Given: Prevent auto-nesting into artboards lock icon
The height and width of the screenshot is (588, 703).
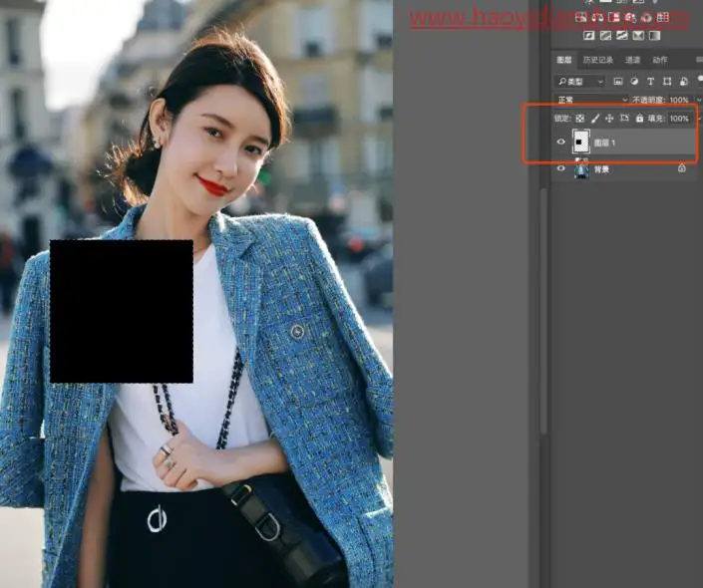Looking at the screenshot, I should pos(624,119).
